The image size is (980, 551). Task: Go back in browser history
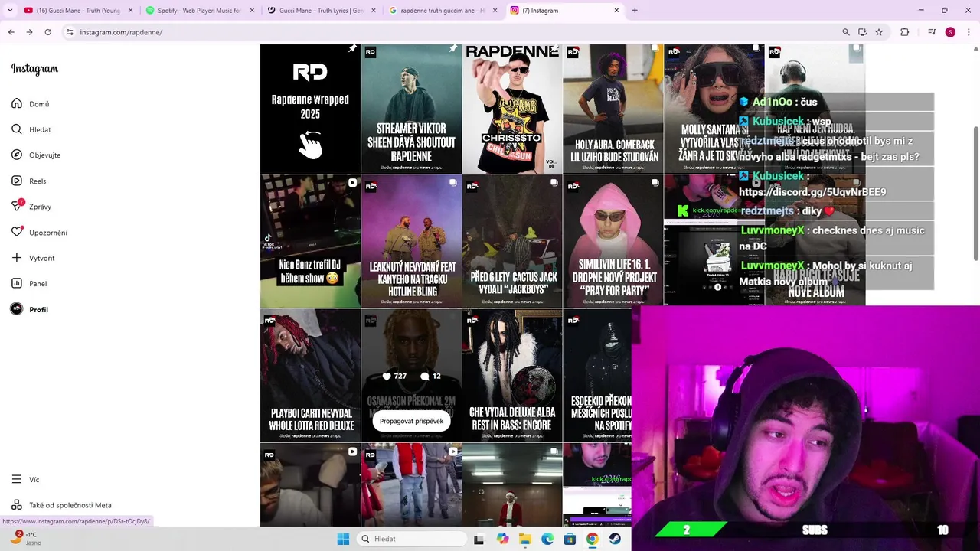pos(11,32)
